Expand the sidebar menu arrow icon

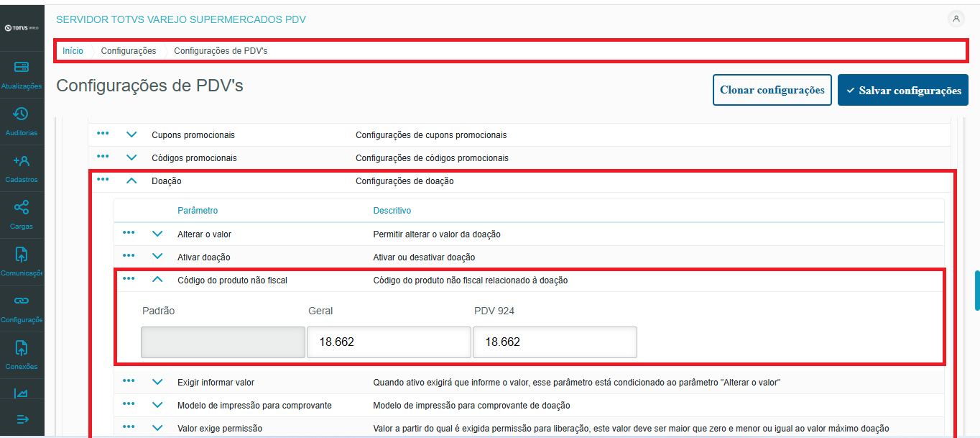(22, 419)
